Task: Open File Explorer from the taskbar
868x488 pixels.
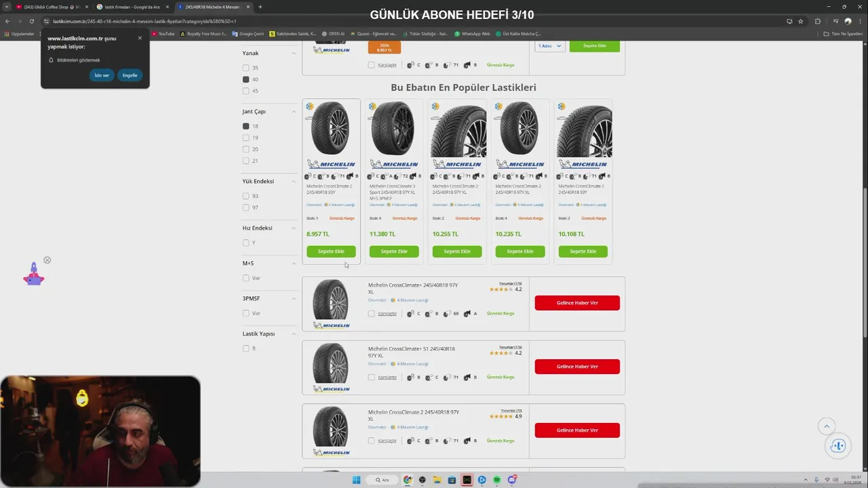Action: tap(437, 480)
